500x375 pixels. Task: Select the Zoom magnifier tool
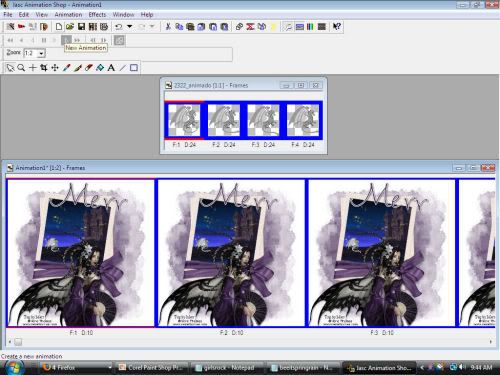pyautogui.click(x=21, y=68)
